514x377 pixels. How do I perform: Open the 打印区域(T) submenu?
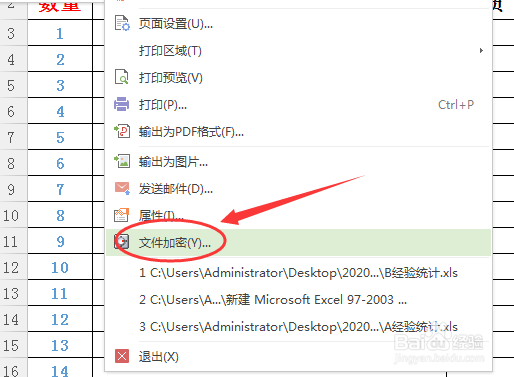[x=298, y=51]
